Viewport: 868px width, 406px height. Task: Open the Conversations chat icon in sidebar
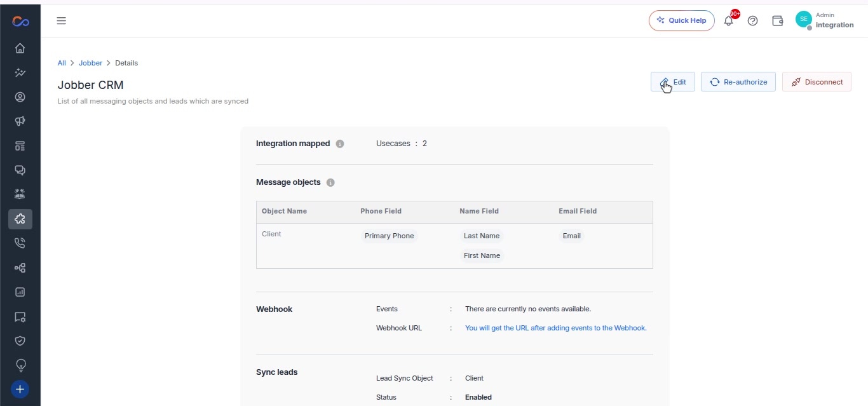20,170
